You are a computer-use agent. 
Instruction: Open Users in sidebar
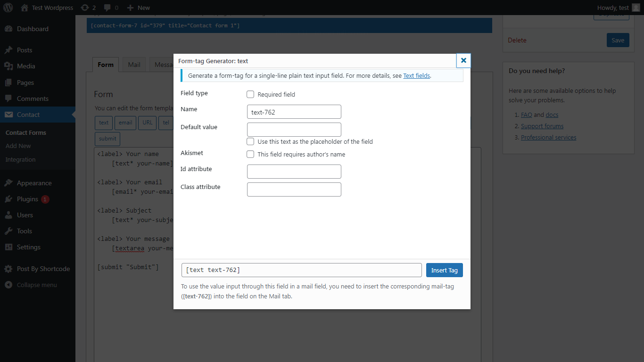point(38,215)
